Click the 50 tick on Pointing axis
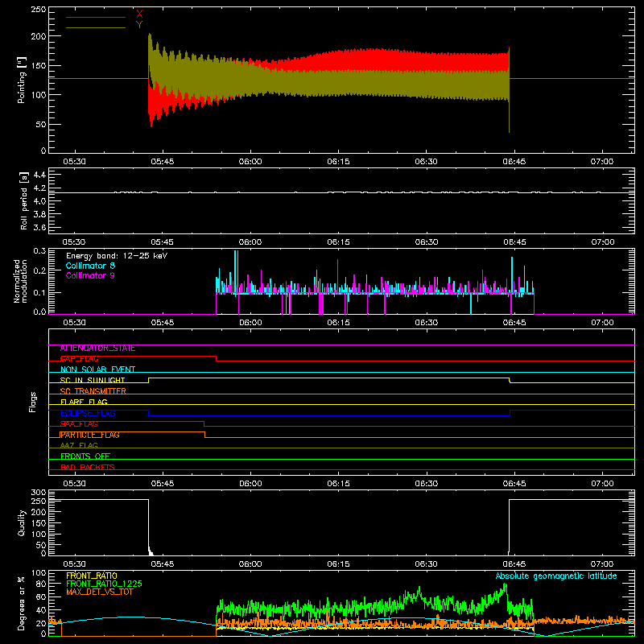Viewport: 644px width, 644px height. coord(41,125)
